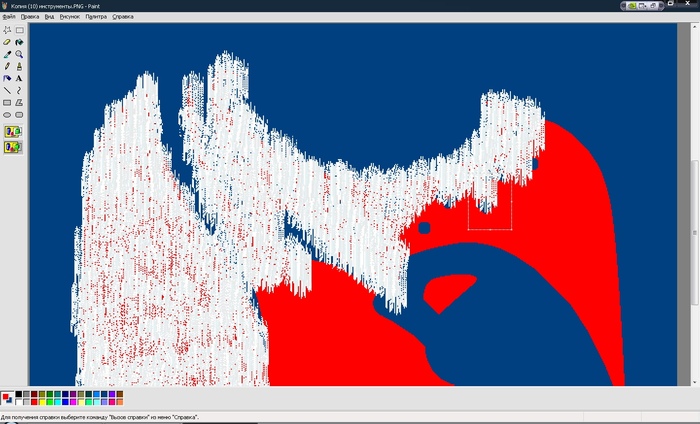This screenshot has height=424, width=700.
Task: Click the status bar help text
Action: (100, 417)
